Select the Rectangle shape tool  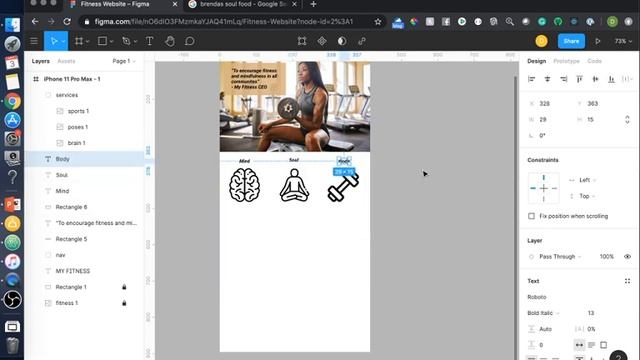point(102,41)
